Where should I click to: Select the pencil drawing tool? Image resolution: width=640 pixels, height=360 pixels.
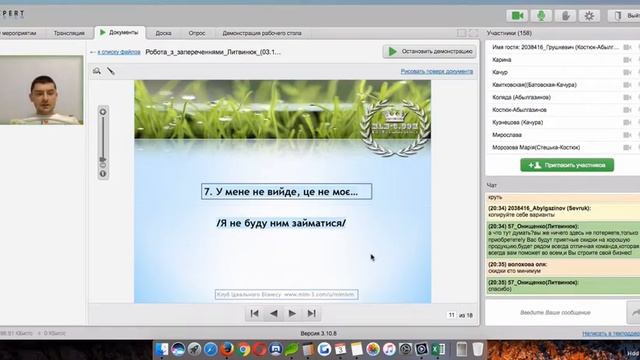111,71
